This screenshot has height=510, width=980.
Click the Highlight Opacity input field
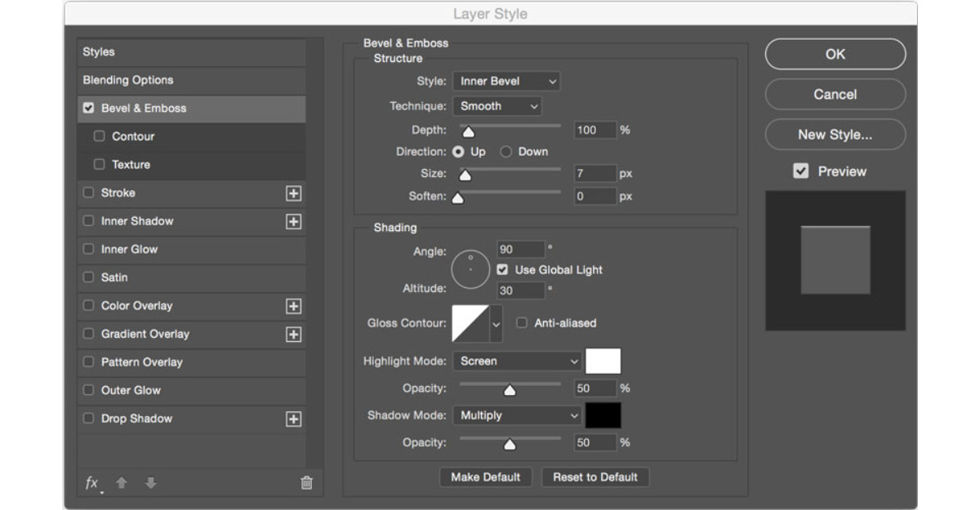pyautogui.click(x=595, y=388)
